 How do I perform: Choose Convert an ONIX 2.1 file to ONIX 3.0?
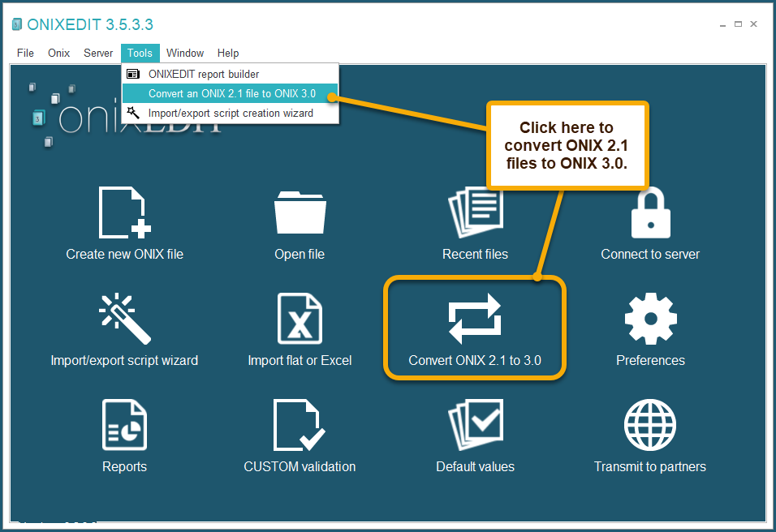coord(231,93)
